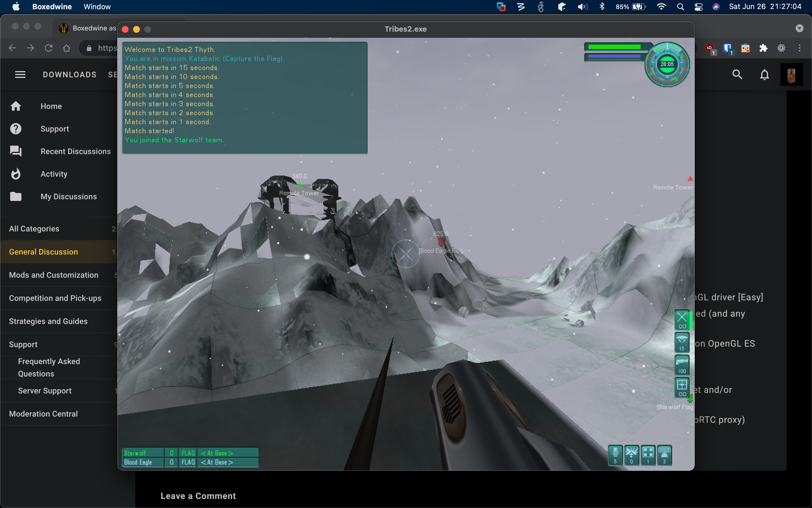
Task: Open Moderation Central category
Action: 59,414
